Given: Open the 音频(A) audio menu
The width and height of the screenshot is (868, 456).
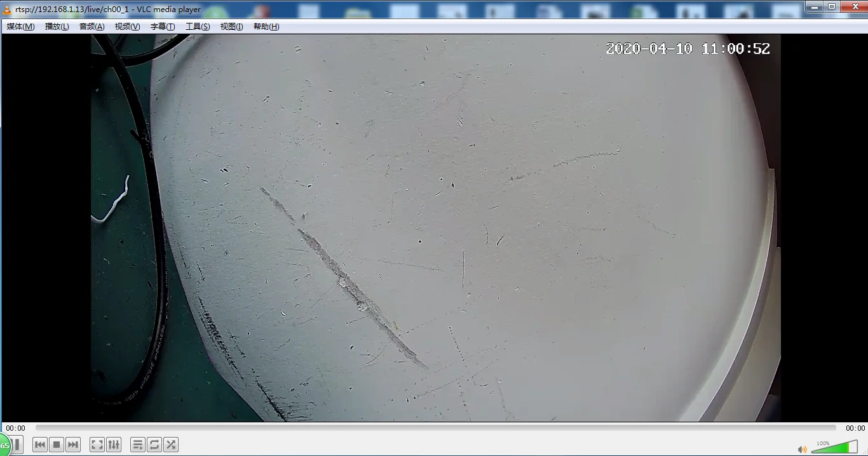Looking at the screenshot, I should pyautogui.click(x=92, y=27).
